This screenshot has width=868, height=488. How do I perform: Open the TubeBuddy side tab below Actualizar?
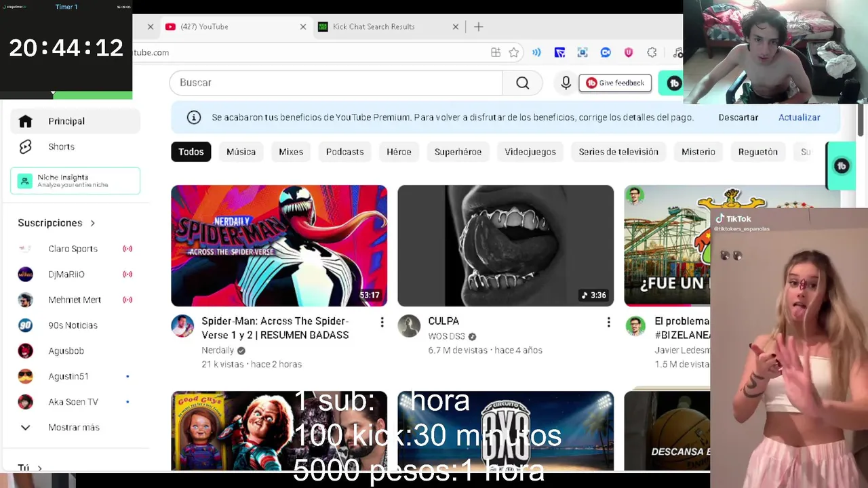[842, 166]
